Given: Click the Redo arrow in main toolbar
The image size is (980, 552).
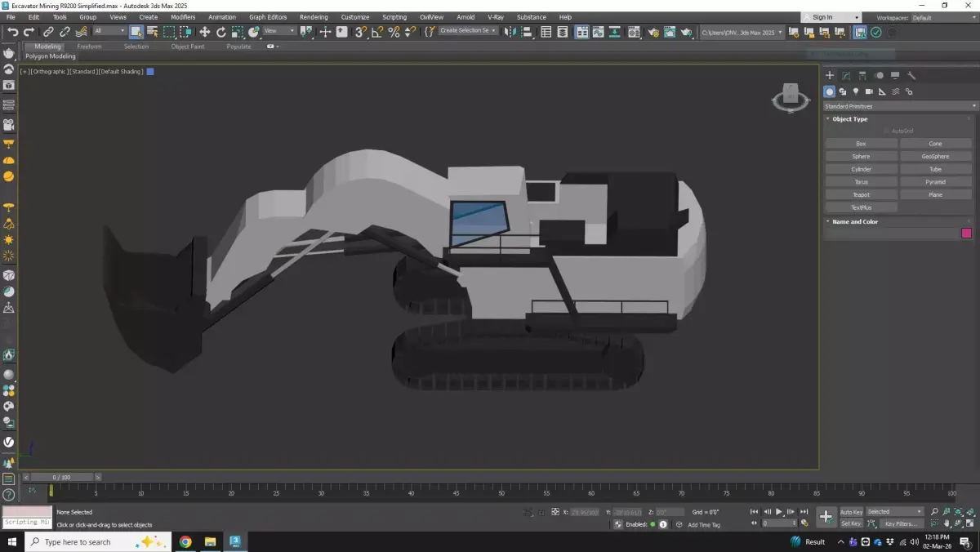Looking at the screenshot, I should point(29,32).
